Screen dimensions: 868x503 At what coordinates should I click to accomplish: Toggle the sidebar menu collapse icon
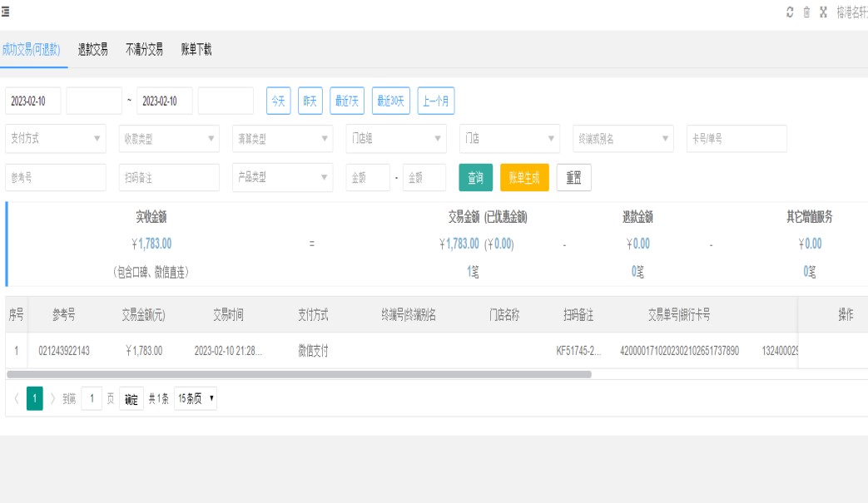(6, 12)
